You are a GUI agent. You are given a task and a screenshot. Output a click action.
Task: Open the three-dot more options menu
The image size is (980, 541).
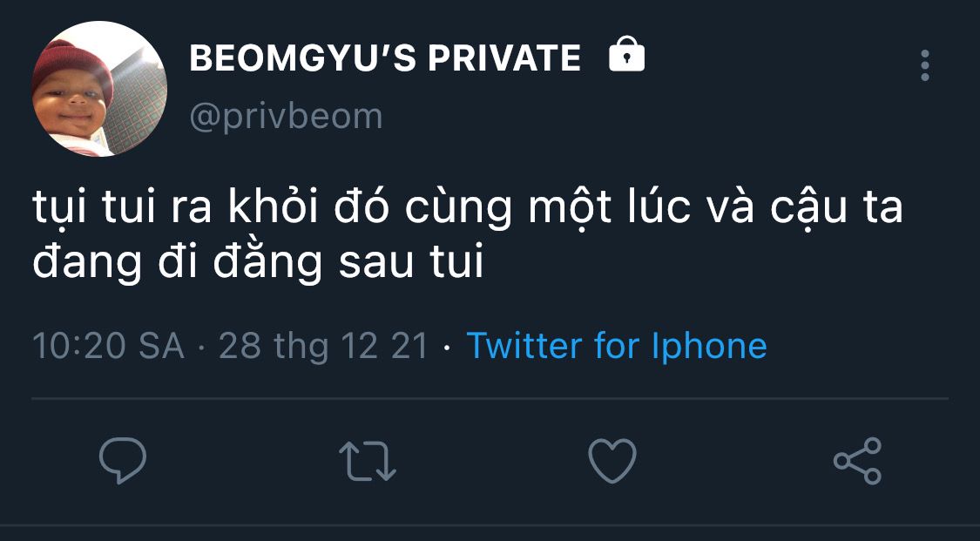(x=925, y=65)
